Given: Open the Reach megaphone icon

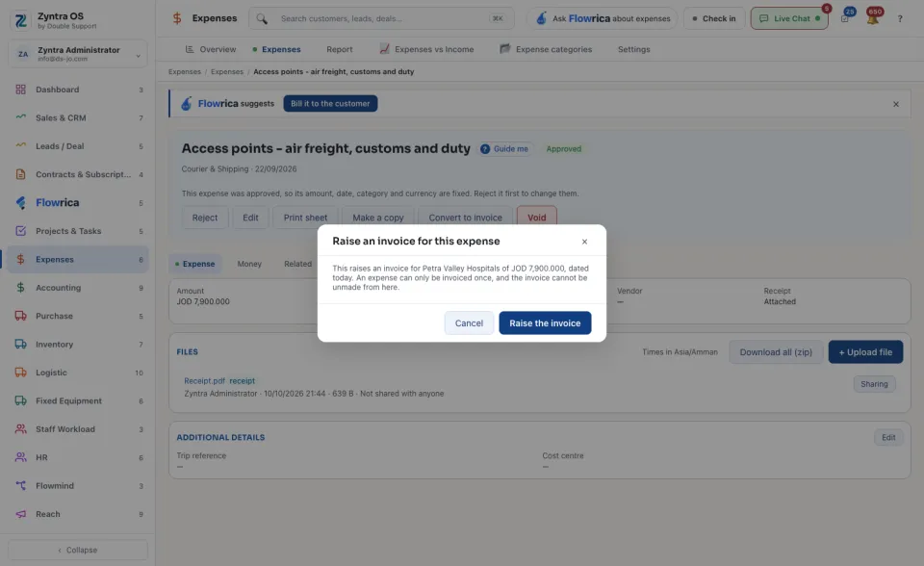Looking at the screenshot, I should tap(20, 514).
